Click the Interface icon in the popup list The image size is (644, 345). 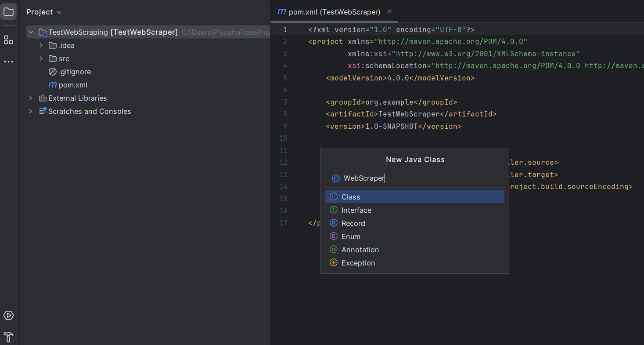334,210
